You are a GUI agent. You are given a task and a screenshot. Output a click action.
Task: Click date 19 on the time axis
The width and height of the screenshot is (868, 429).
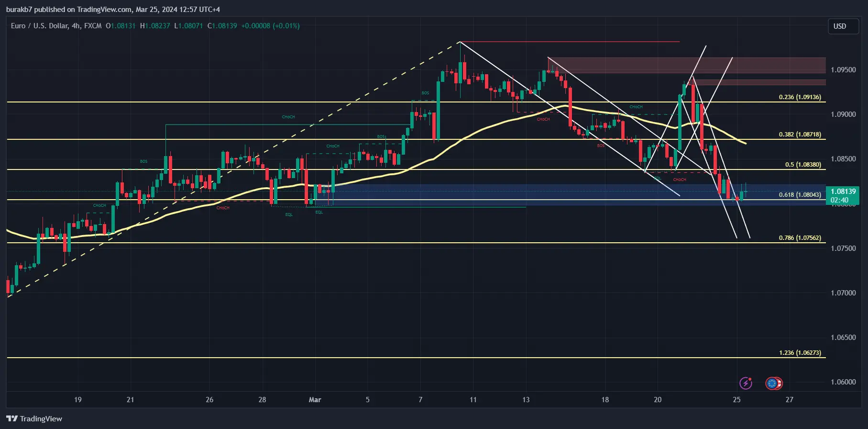(x=77, y=400)
